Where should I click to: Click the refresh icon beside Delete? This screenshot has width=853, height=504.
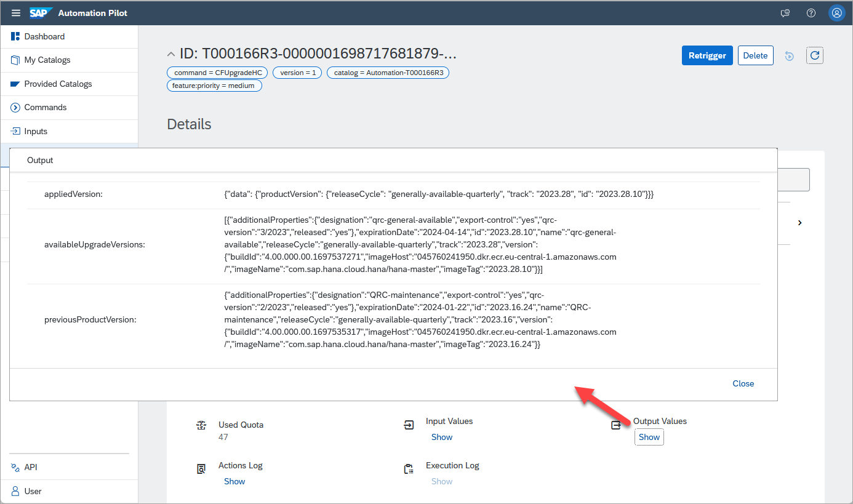(815, 55)
